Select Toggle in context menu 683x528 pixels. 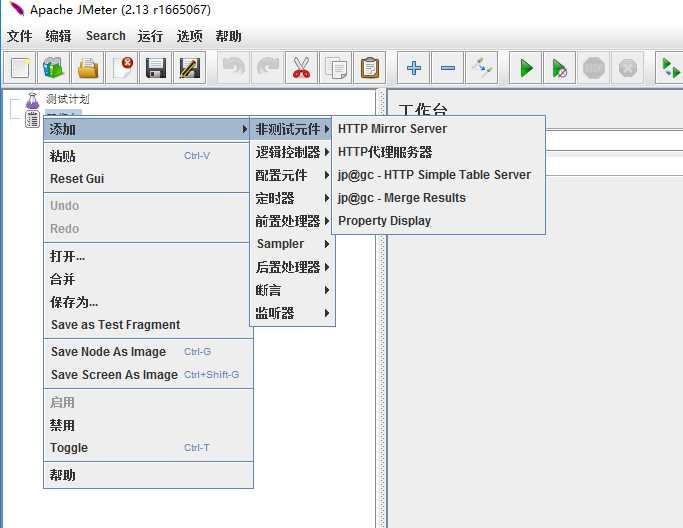pyautogui.click(x=148, y=448)
